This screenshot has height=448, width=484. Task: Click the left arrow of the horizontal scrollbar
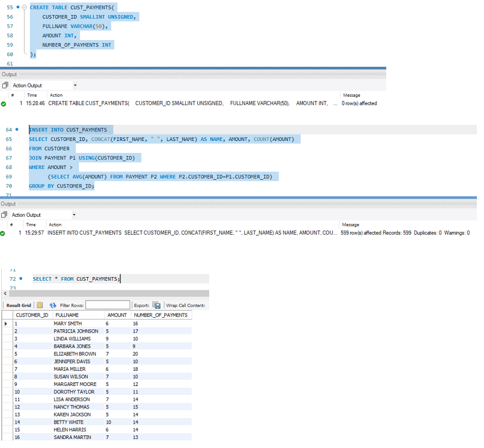(5, 293)
